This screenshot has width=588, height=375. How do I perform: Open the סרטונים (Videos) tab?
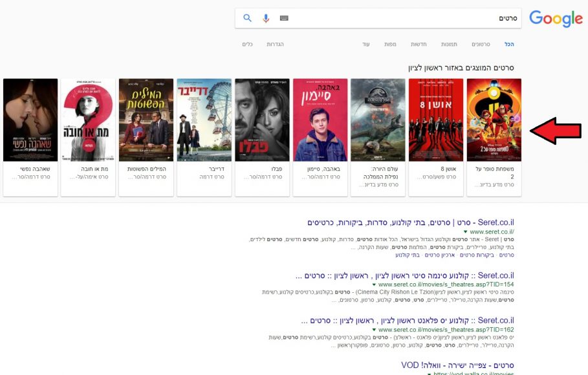pos(481,44)
